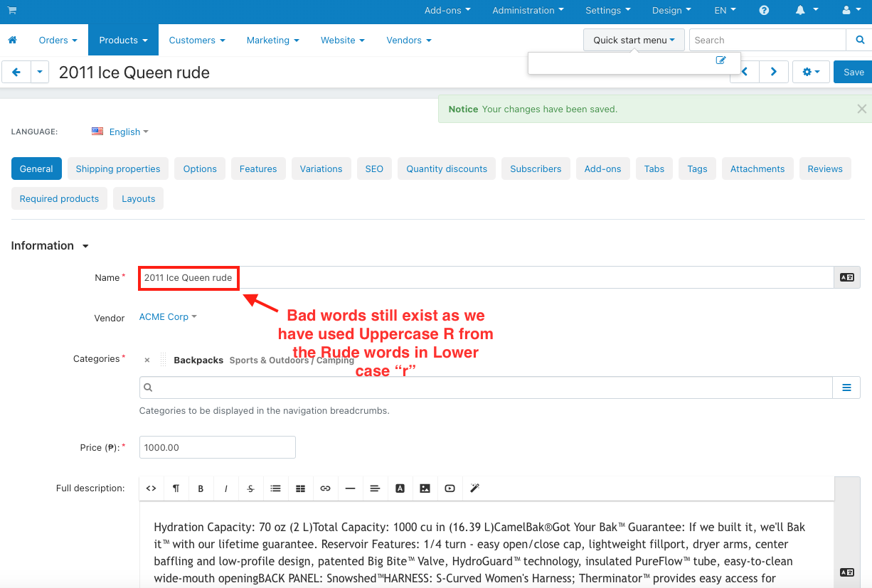Insert a bulleted list
872x588 pixels.
click(275, 488)
